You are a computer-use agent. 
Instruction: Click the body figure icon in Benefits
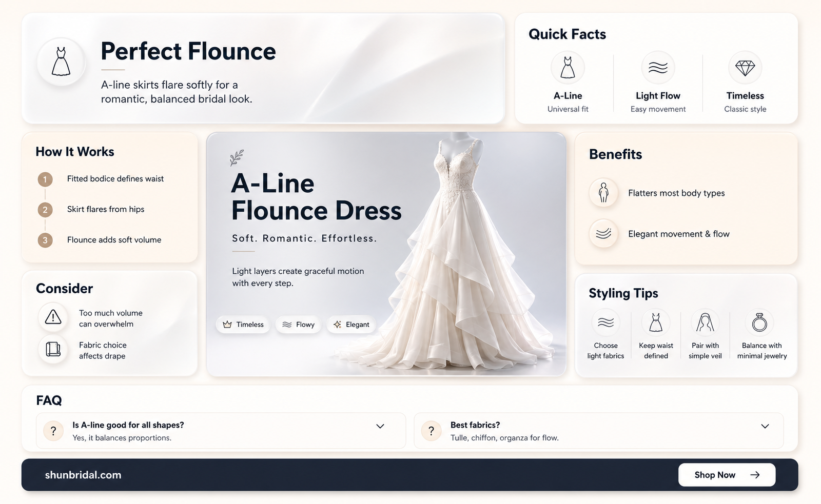coord(603,193)
